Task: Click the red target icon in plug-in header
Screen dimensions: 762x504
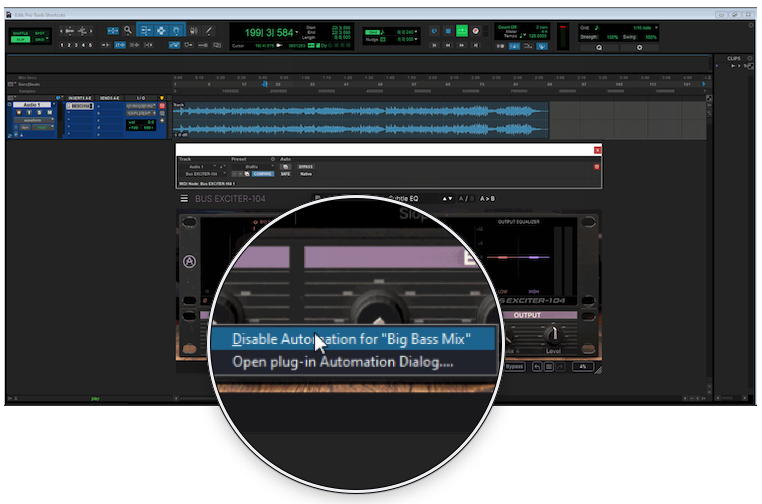Action: 597,167
